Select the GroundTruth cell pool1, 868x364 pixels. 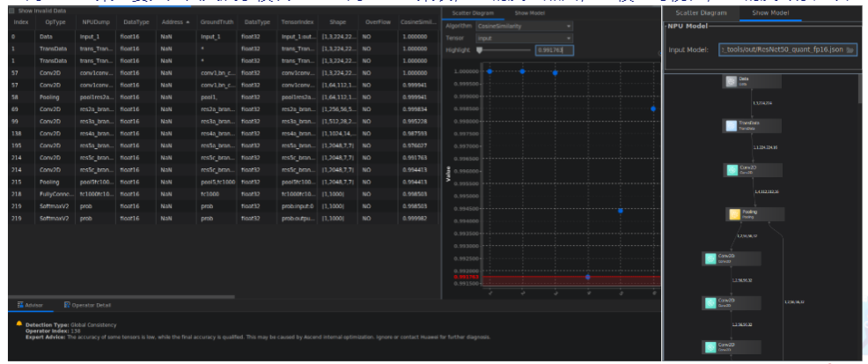[x=209, y=97]
